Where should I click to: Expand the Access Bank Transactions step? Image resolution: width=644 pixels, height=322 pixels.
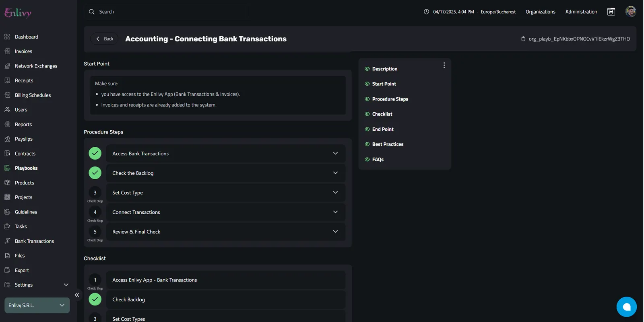(x=335, y=153)
